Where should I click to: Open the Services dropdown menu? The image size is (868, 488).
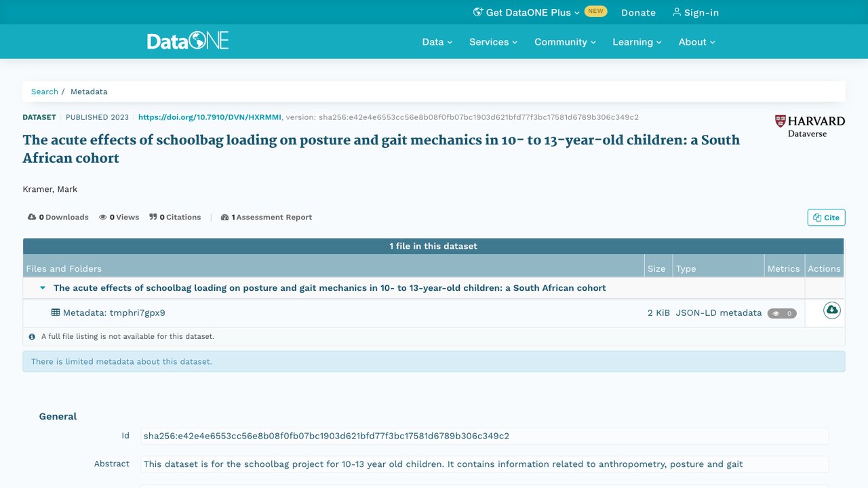[x=494, y=42]
